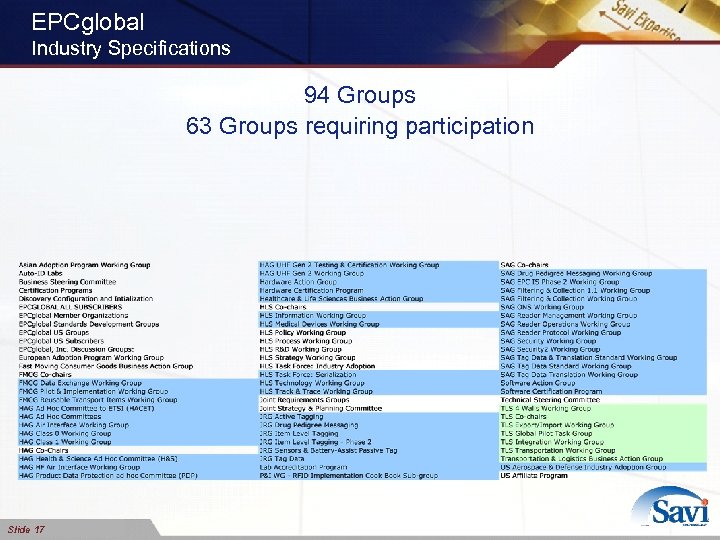Select "SAG Drug Pedigree Messaging Working Group"

click(576, 273)
